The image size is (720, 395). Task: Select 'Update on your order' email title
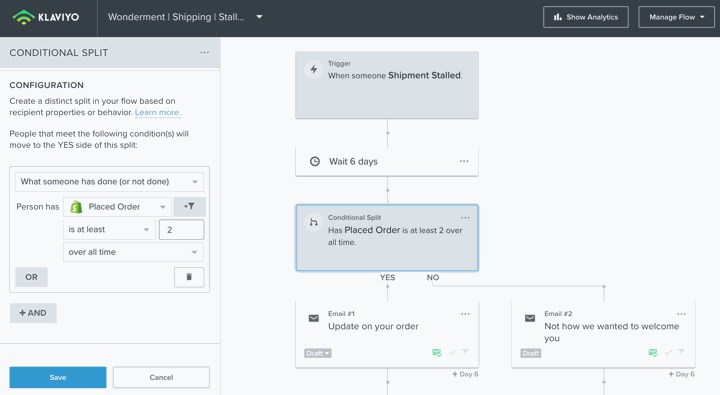373,327
